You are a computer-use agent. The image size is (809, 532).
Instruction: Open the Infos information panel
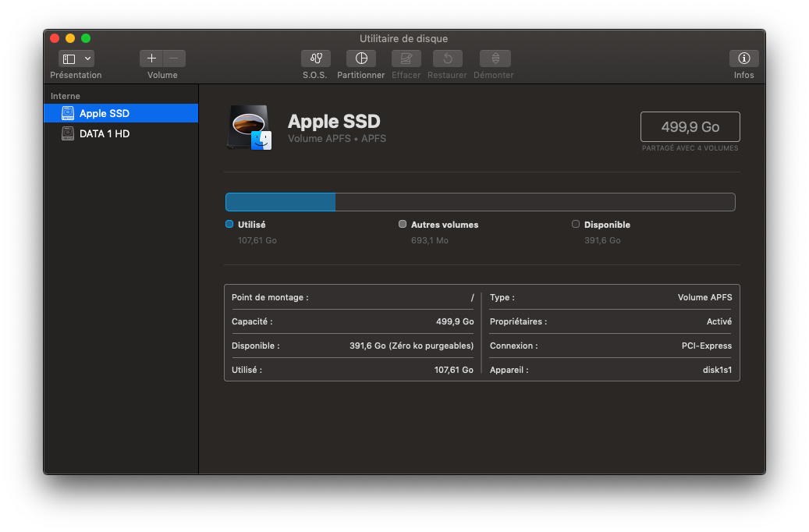pos(743,59)
